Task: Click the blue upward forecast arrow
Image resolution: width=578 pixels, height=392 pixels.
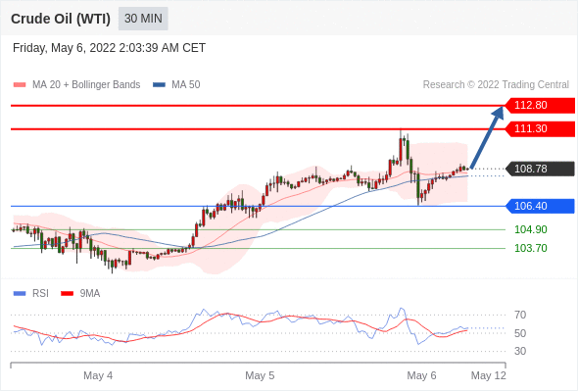Action: tap(487, 137)
